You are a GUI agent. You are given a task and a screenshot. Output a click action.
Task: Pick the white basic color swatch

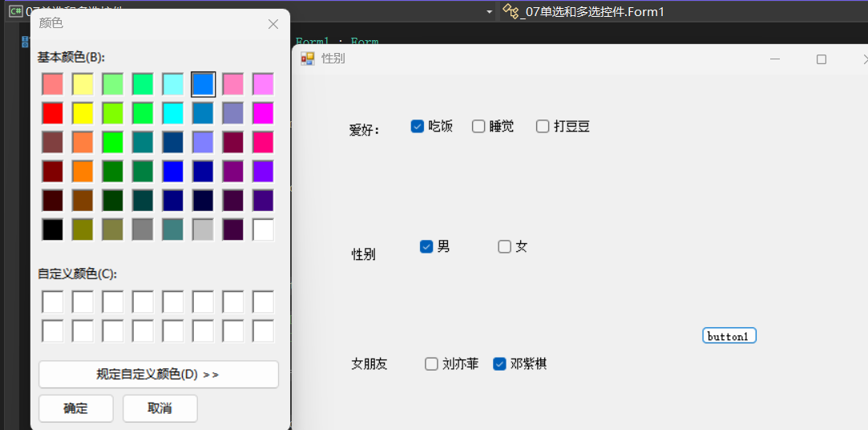click(x=264, y=229)
